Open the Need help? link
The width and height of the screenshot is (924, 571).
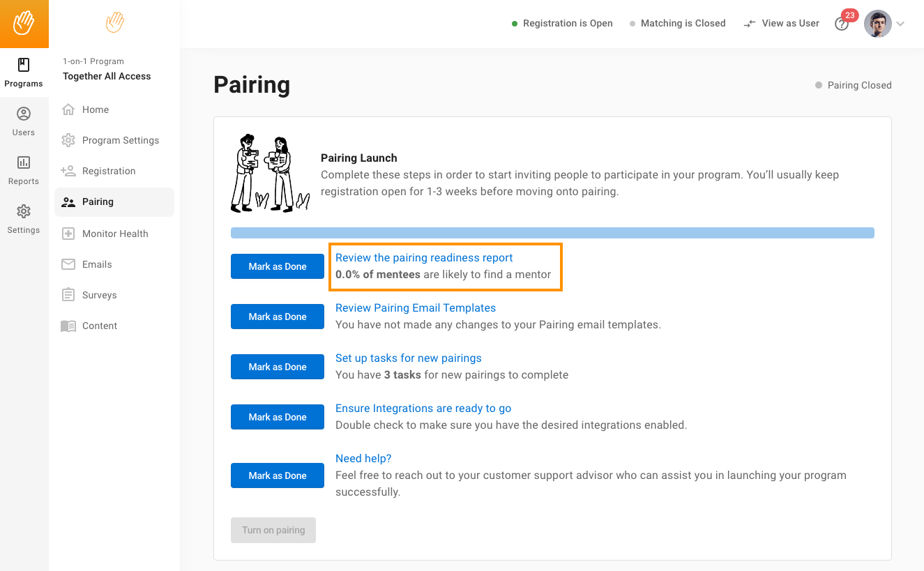point(363,459)
